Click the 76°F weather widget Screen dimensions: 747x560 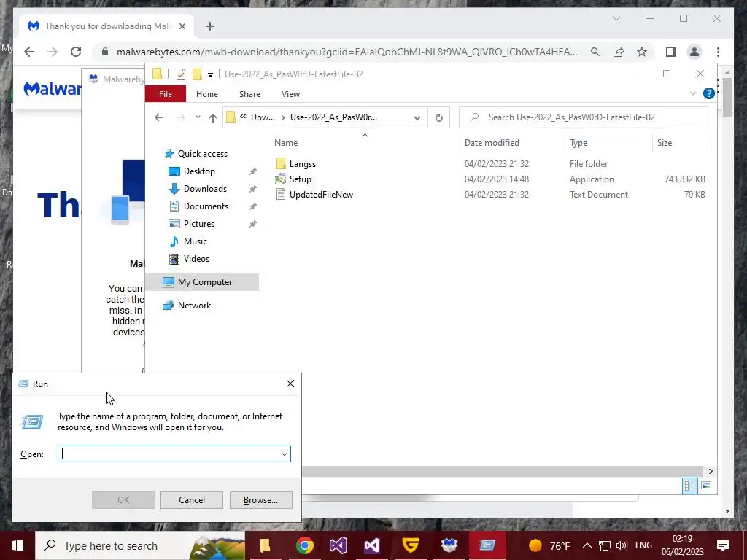tap(550, 545)
